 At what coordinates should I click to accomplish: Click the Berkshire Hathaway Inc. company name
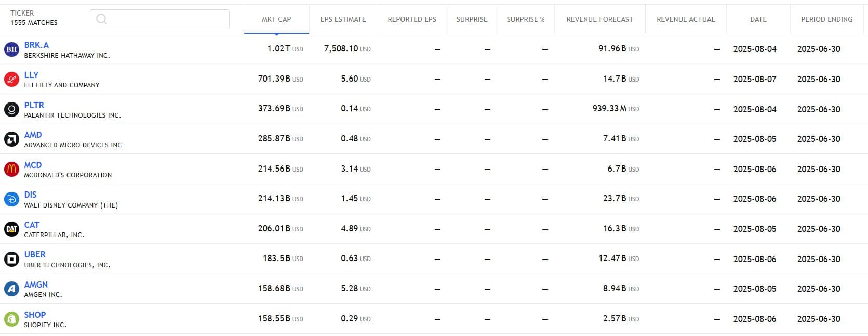click(x=67, y=56)
